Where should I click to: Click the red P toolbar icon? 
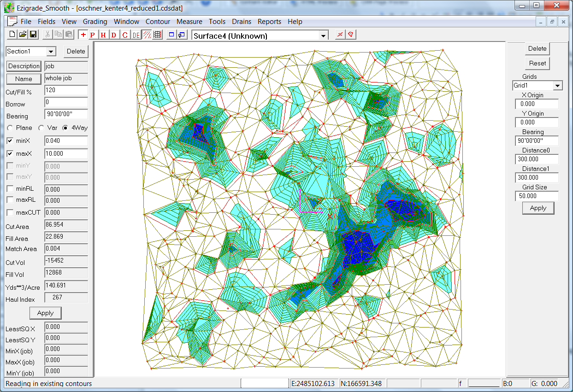[x=93, y=35]
